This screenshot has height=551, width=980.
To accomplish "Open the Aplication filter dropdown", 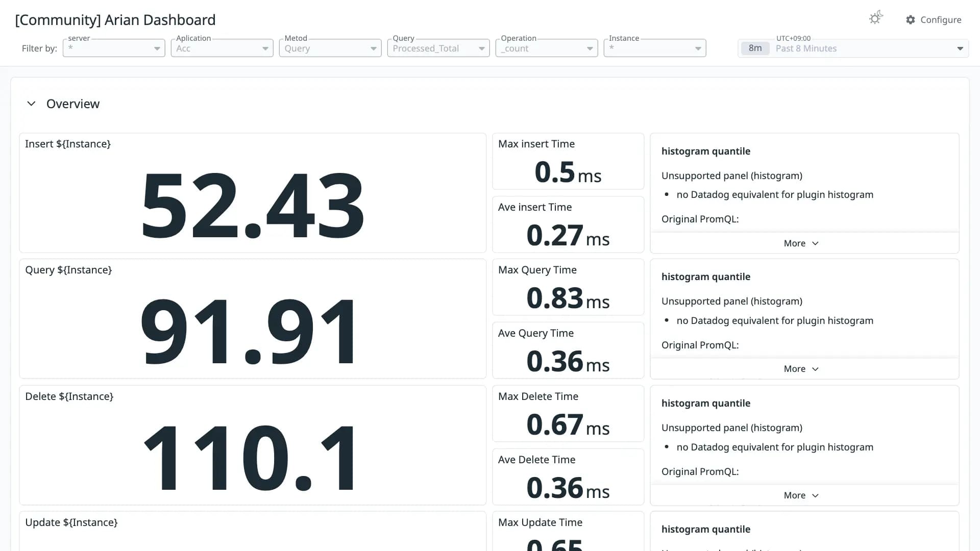I will (x=222, y=48).
